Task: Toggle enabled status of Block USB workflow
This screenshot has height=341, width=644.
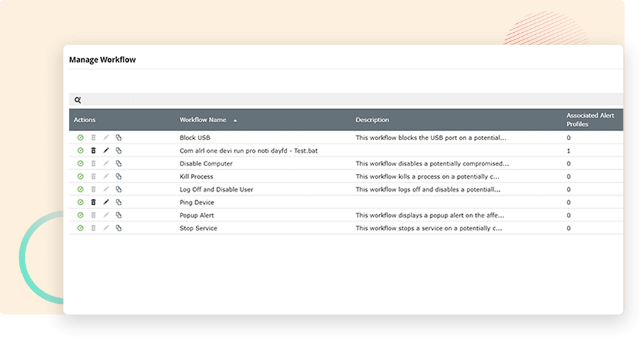Action: tap(80, 138)
